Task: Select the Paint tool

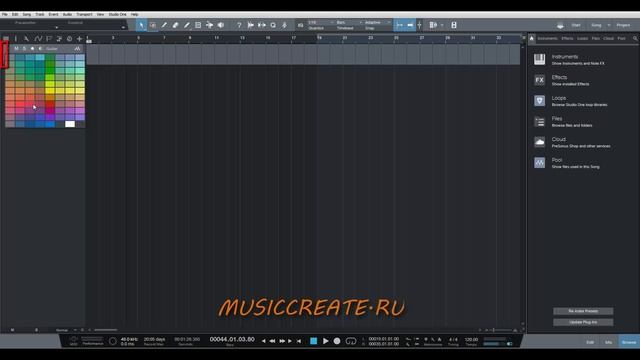Action: (187, 25)
